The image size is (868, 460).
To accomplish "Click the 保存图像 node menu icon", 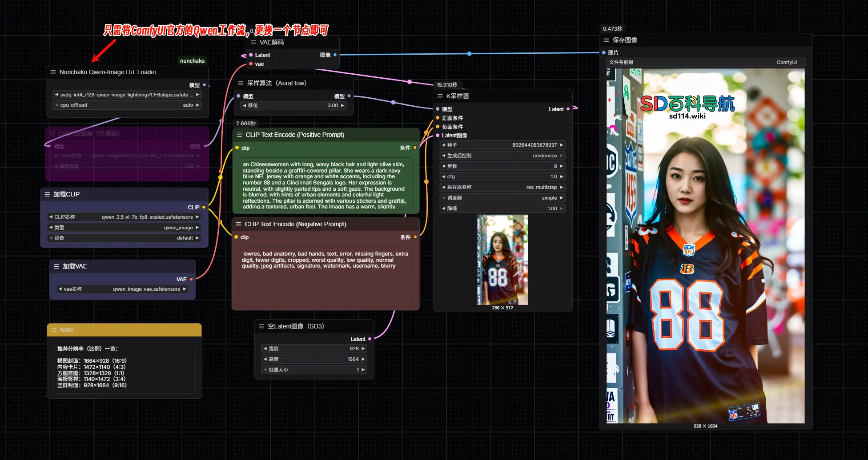I will 606,40.
